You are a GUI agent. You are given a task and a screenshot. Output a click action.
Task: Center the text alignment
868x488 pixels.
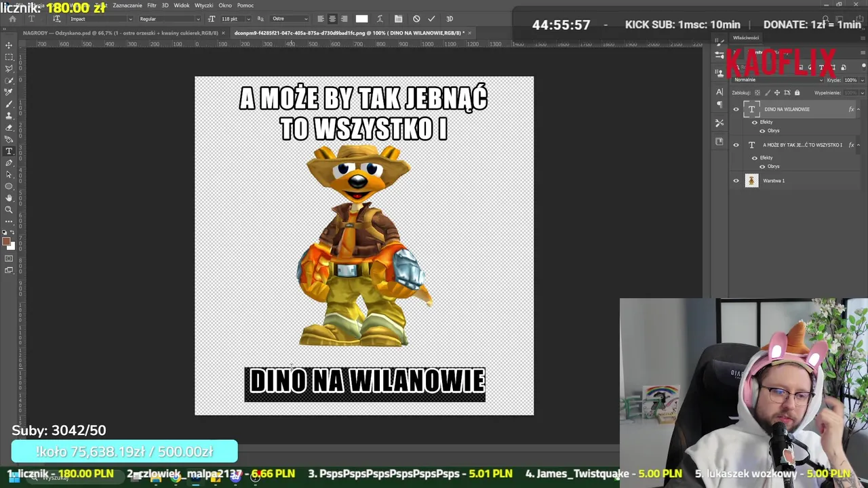point(332,19)
